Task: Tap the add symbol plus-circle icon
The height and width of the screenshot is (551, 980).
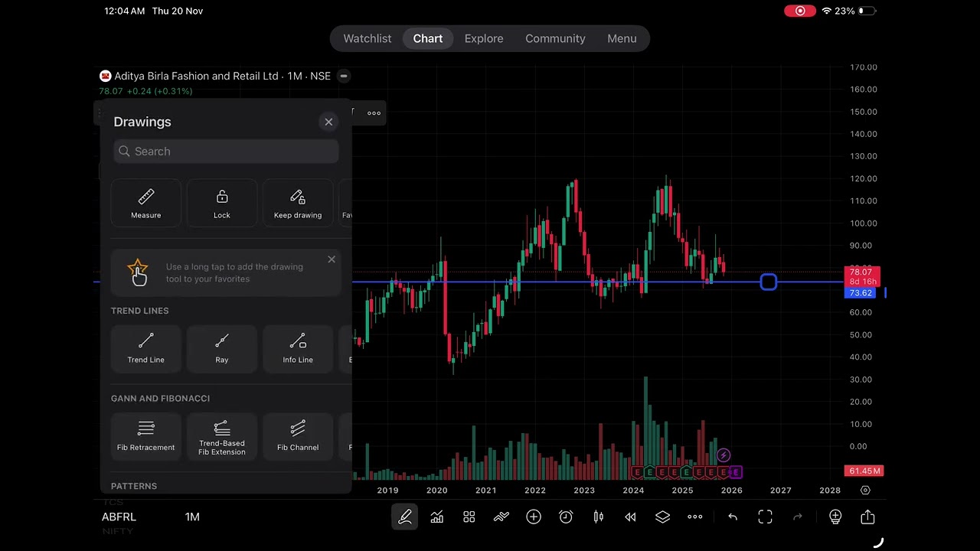Action: point(534,517)
